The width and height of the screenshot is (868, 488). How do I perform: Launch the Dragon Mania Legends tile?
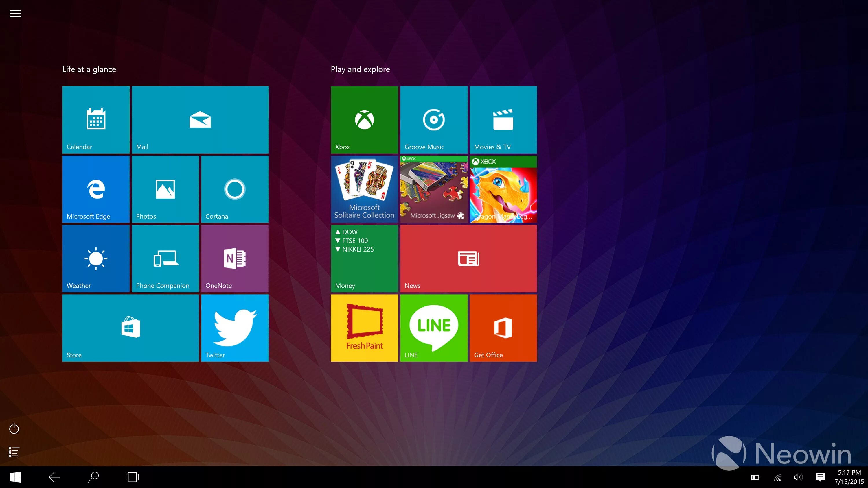(x=503, y=189)
